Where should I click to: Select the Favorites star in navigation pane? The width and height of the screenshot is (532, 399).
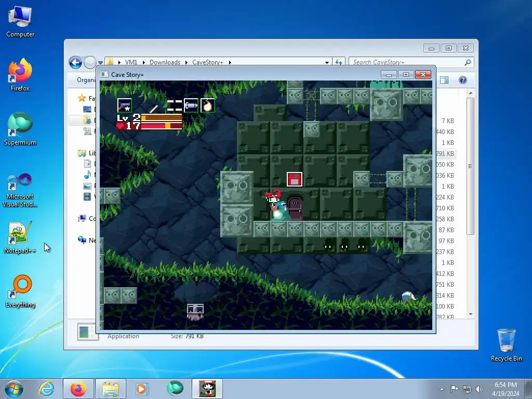pyautogui.click(x=82, y=98)
